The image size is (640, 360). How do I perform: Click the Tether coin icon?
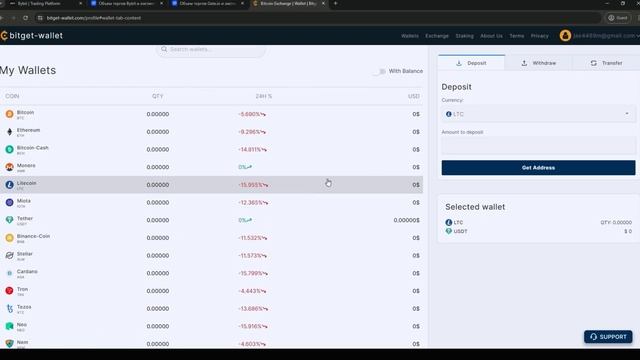pyautogui.click(x=9, y=220)
